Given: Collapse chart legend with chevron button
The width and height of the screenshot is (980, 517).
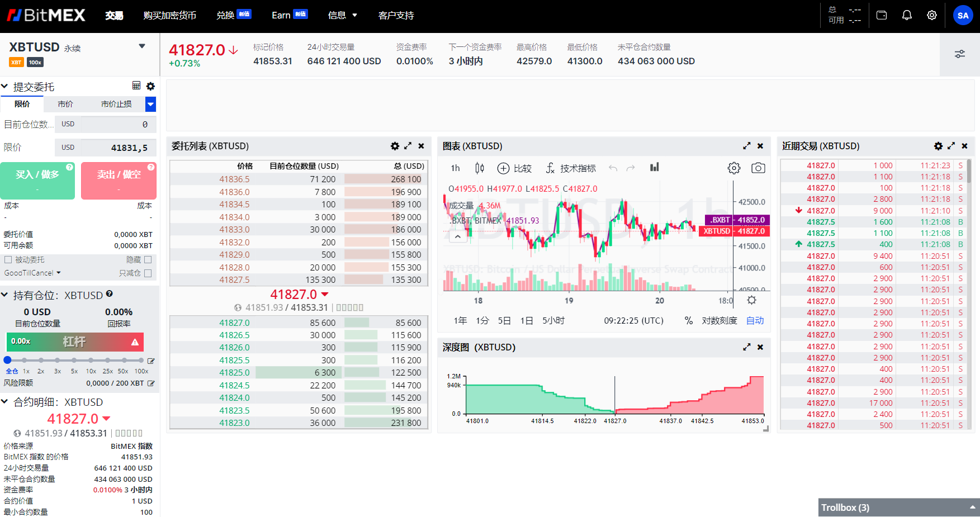Looking at the screenshot, I should (x=458, y=237).
